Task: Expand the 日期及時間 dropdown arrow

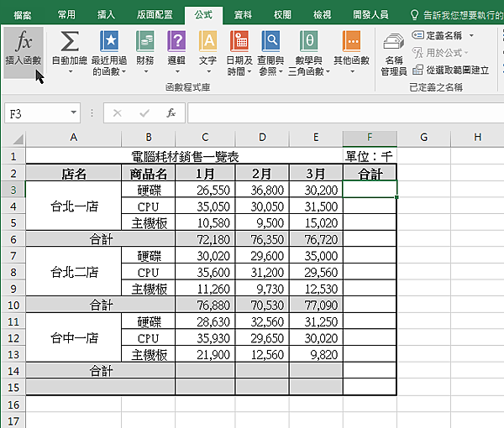Action: click(249, 71)
